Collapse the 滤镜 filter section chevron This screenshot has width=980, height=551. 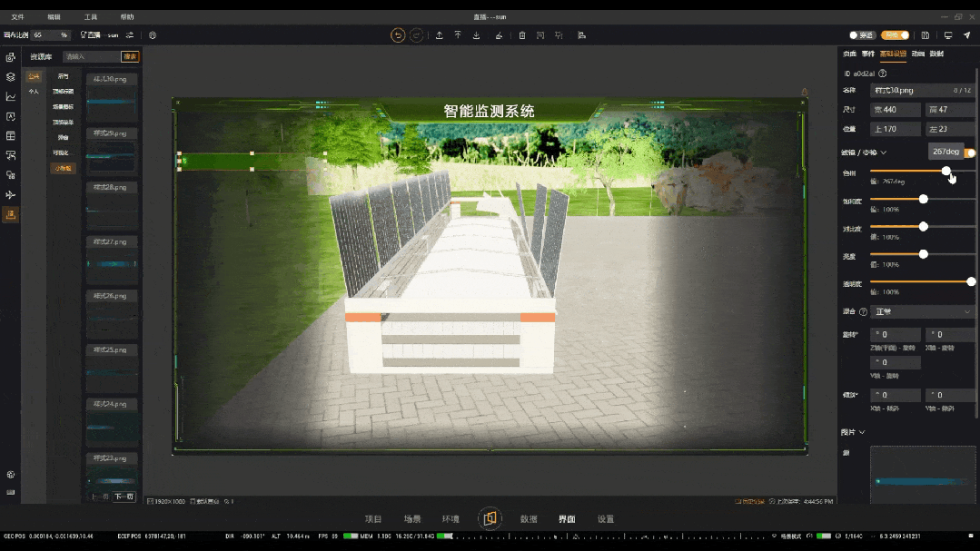[x=883, y=153]
